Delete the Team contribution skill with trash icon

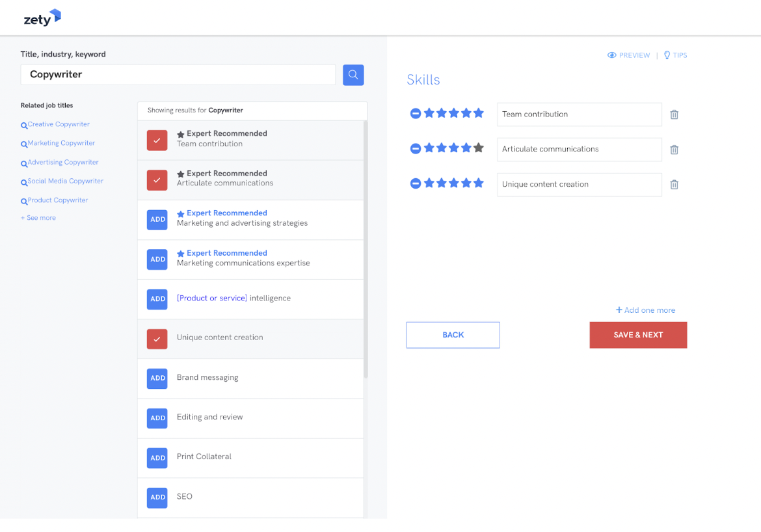pos(674,114)
